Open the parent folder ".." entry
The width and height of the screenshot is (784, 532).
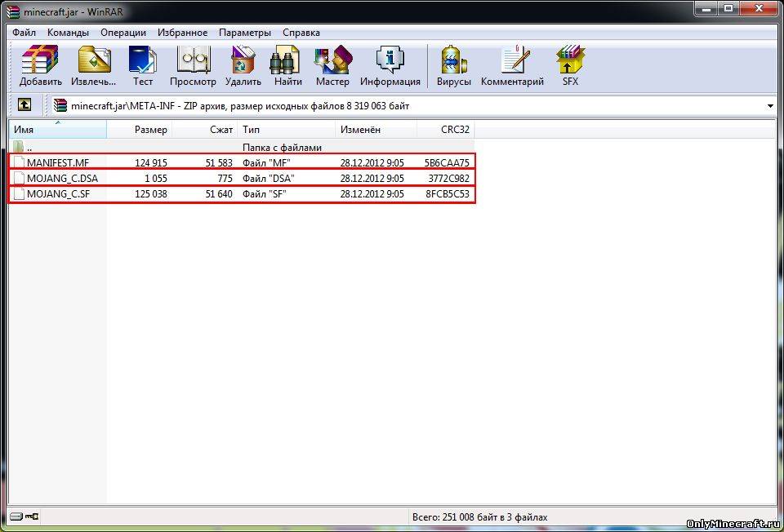pyautogui.click(x=29, y=148)
